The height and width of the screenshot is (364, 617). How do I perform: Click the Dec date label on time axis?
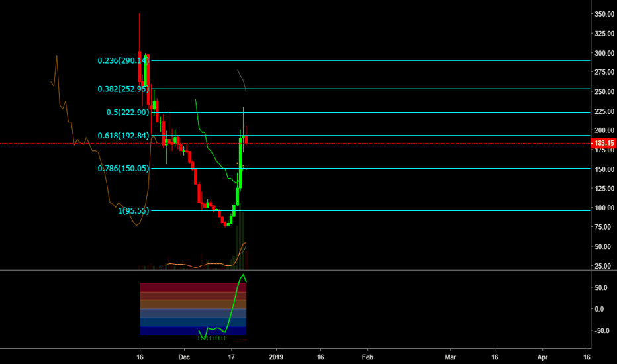point(184,357)
